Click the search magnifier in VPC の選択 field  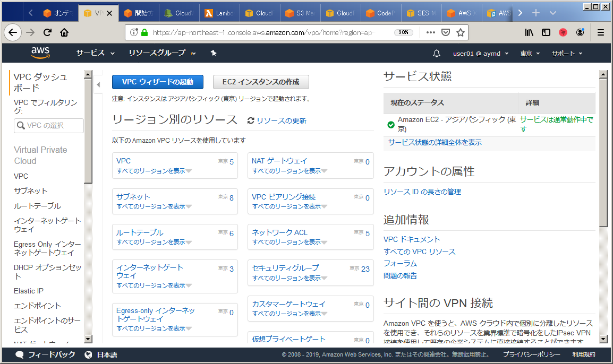(20, 125)
